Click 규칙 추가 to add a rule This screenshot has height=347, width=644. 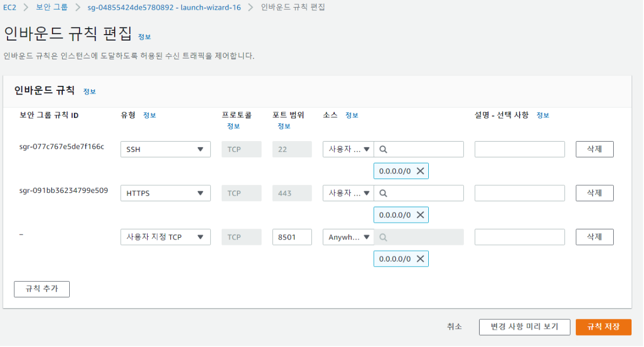pos(42,290)
